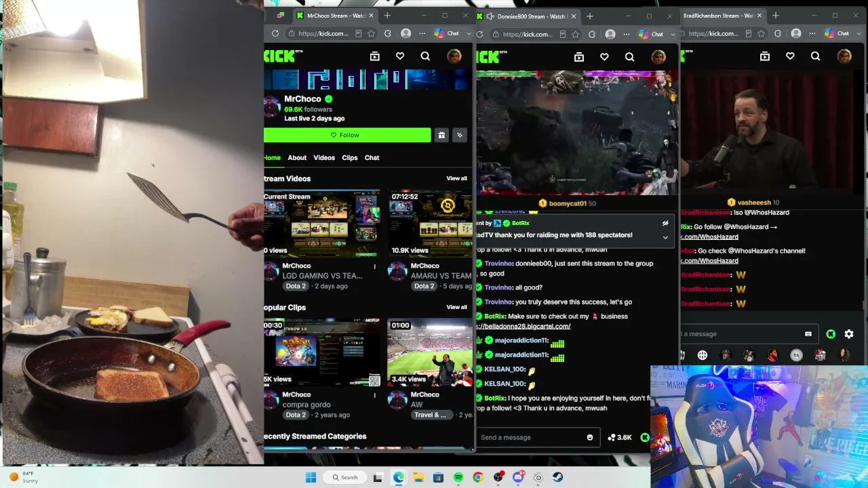The image size is (868, 488).
Task: Open browser profile in Donniee800 window
Action: (x=610, y=34)
